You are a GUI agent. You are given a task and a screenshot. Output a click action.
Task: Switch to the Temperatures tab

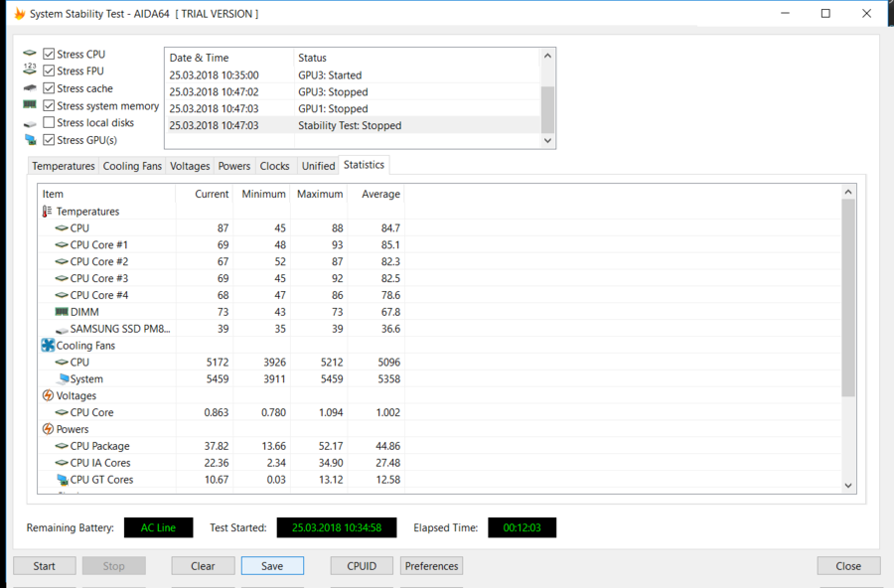click(64, 166)
